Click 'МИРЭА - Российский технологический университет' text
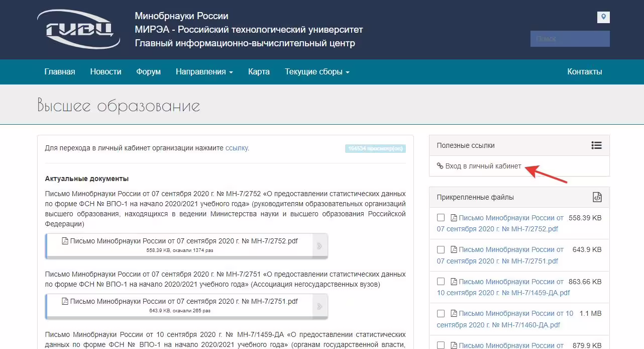Viewport: 644px width, 349px height. (x=249, y=30)
